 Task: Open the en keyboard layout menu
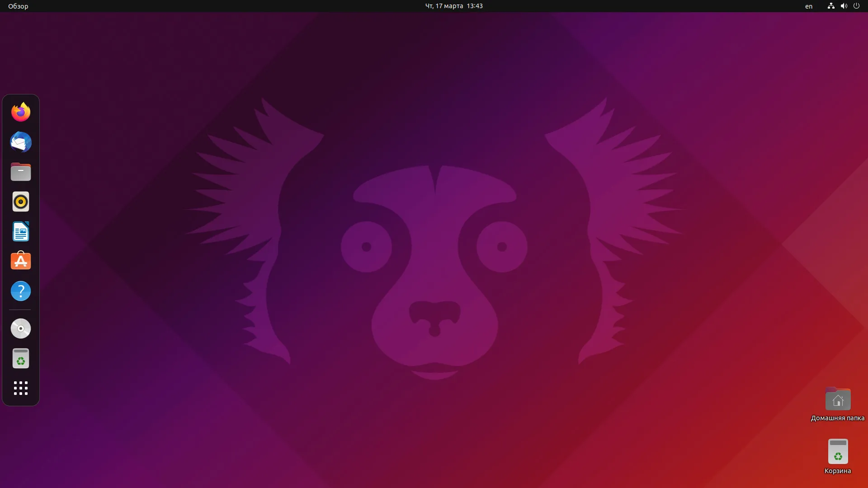pyautogui.click(x=809, y=6)
